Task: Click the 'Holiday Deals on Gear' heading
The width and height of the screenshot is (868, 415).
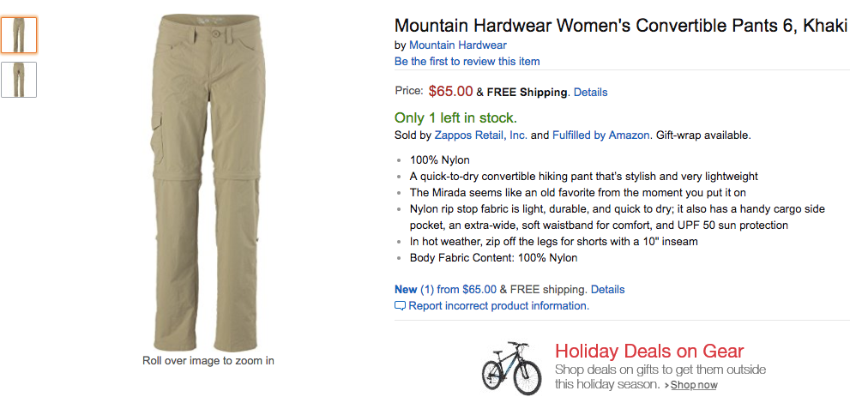Action: [x=648, y=351]
